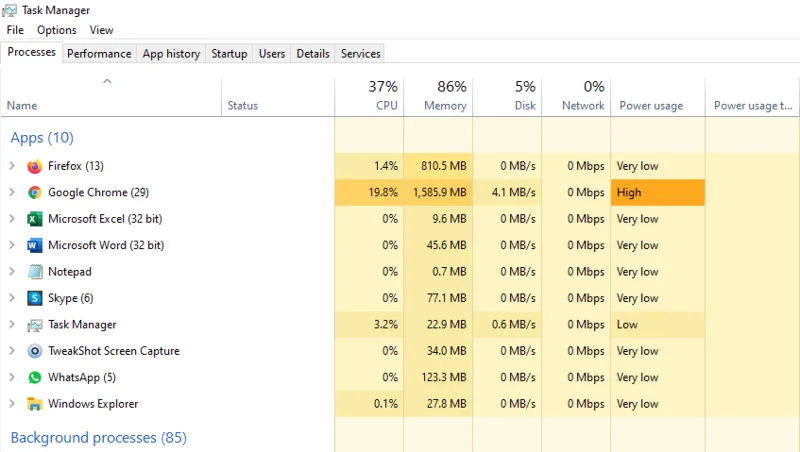
Task: Expand the TweakShot Screen Capture row
Action: pyautogui.click(x=12, y=351)
